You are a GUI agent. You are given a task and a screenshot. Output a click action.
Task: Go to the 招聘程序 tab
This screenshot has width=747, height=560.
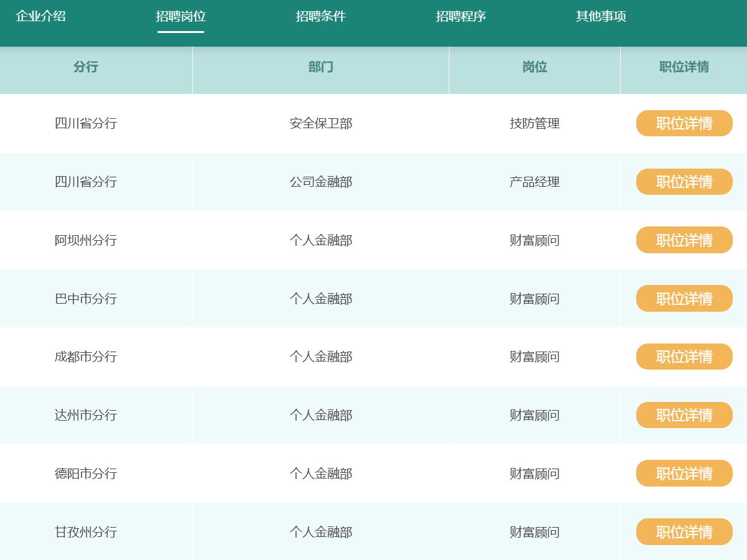tap(461, 17)
